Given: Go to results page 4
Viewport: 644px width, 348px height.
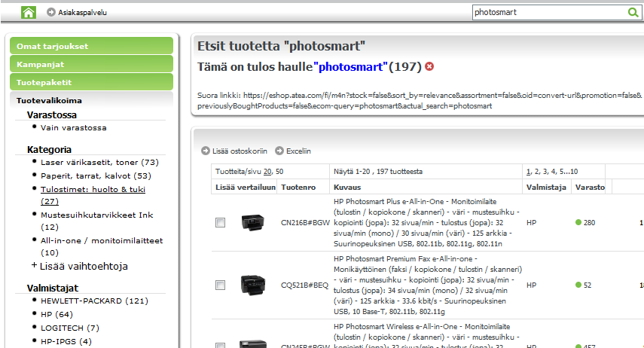Looking at the screenshot, I should click(x=553, y=171).
